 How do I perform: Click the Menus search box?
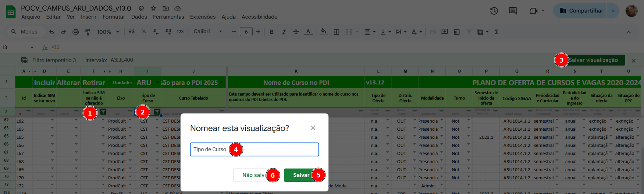[25, 32]
